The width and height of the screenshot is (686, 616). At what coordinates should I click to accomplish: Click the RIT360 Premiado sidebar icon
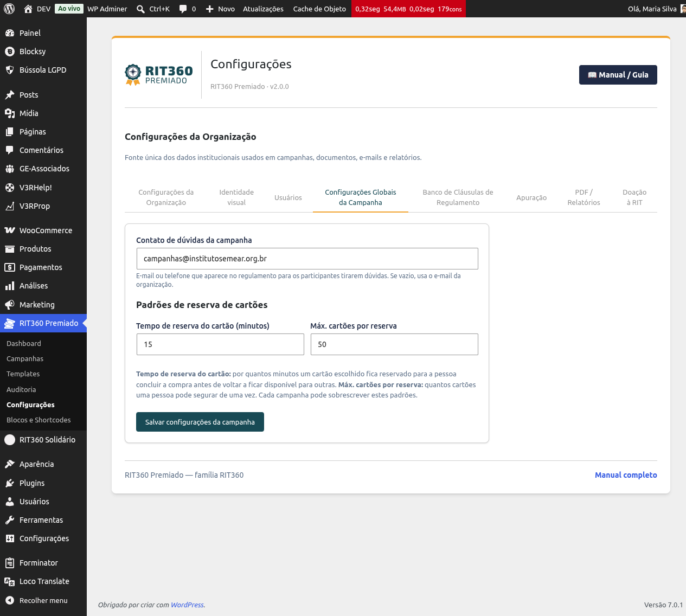10,323
